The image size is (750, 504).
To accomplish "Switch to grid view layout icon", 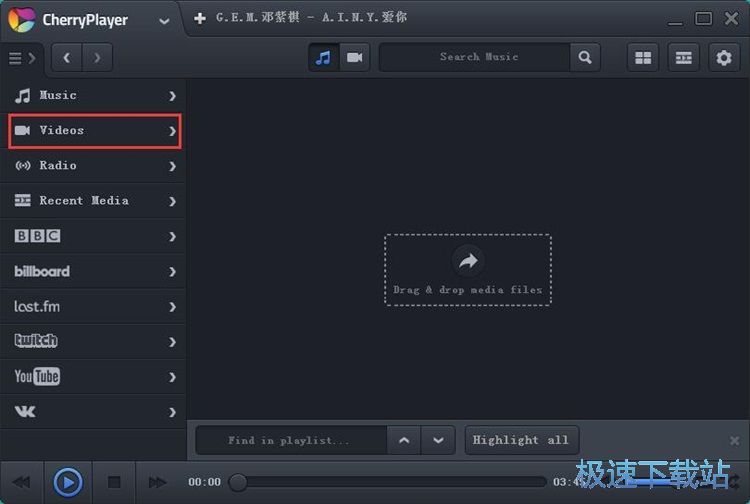I will [x=643, y=58].
